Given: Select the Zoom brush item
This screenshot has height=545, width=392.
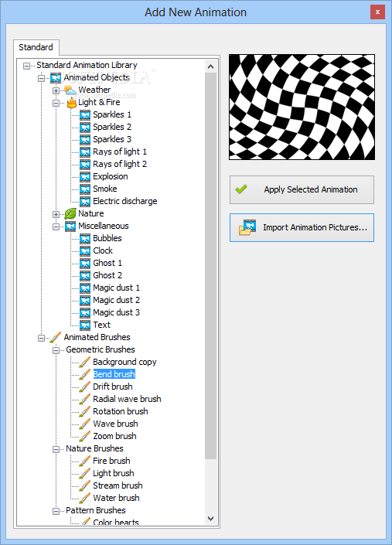Looking at the screenshot, I should click(114, 436).
